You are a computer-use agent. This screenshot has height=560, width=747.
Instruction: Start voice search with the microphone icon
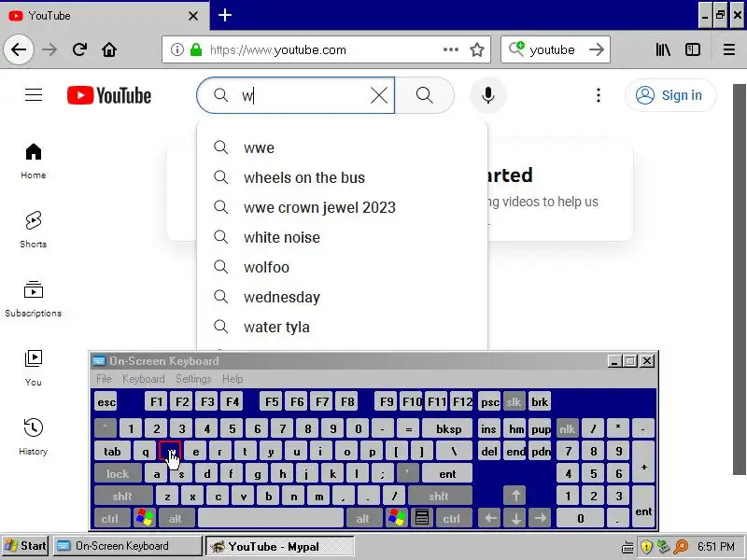(x=487, y=95)
